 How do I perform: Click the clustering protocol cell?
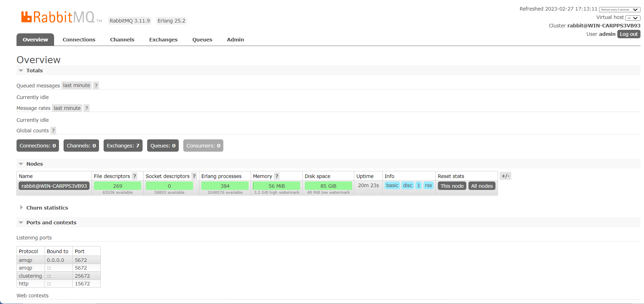coord(30,276)
